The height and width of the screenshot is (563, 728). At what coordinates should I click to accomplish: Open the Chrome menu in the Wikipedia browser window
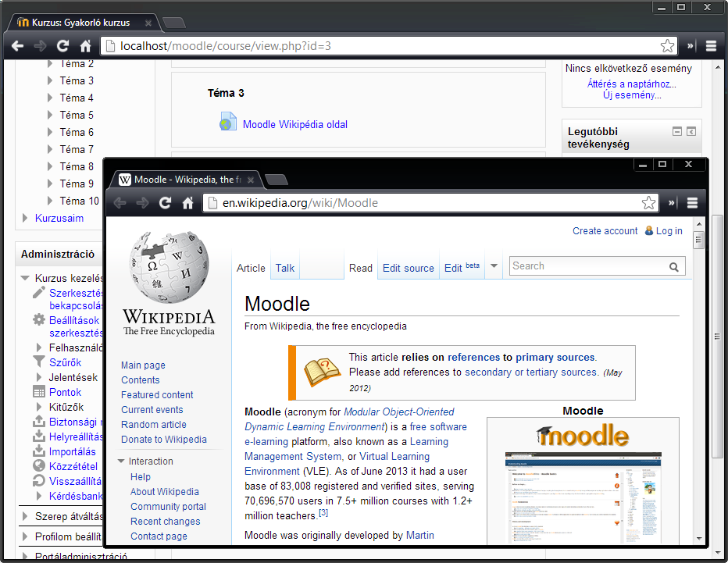point(692,203)
